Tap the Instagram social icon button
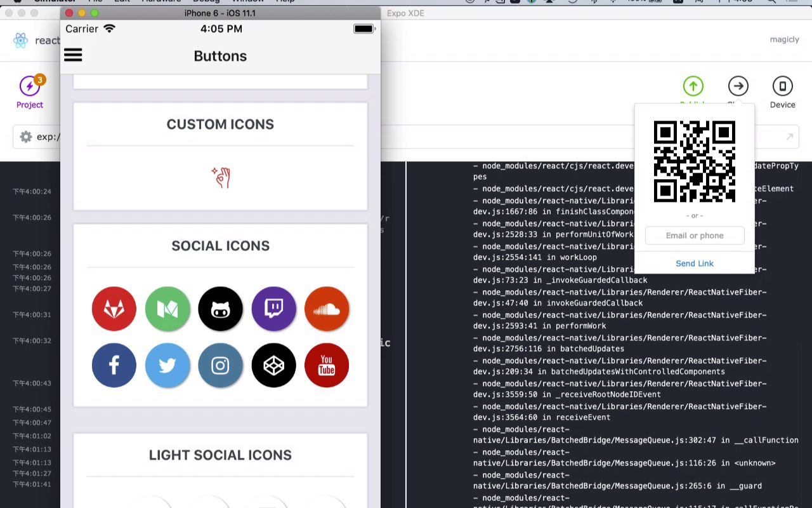Image resolution: width=812 pixels, height=508 pixels. point(220,366)
